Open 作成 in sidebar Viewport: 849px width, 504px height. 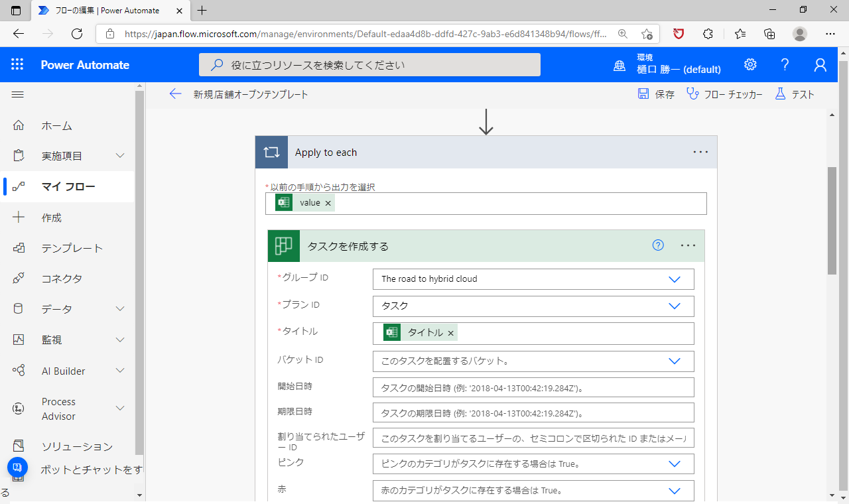[x=52, y=218]
